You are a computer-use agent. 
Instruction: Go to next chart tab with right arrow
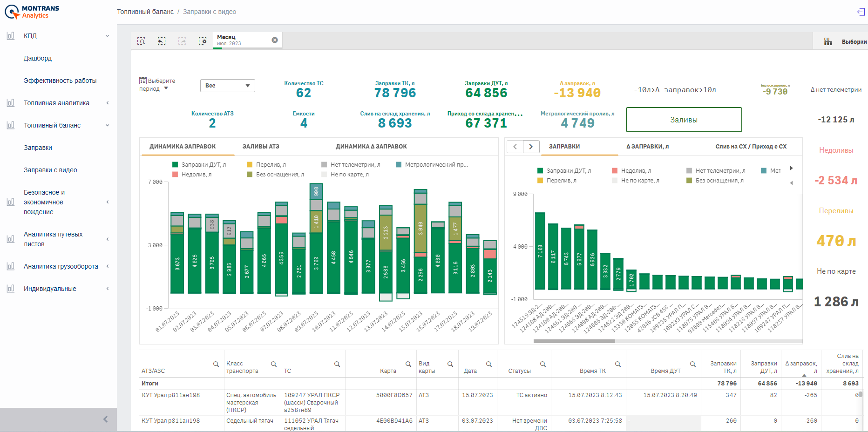(x=531, y=147)
